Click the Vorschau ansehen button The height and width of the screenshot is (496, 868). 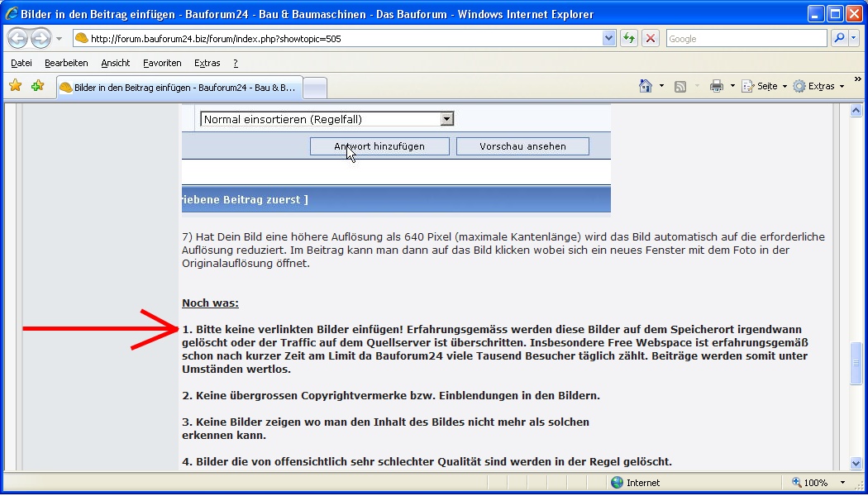(x=522, y=146)
